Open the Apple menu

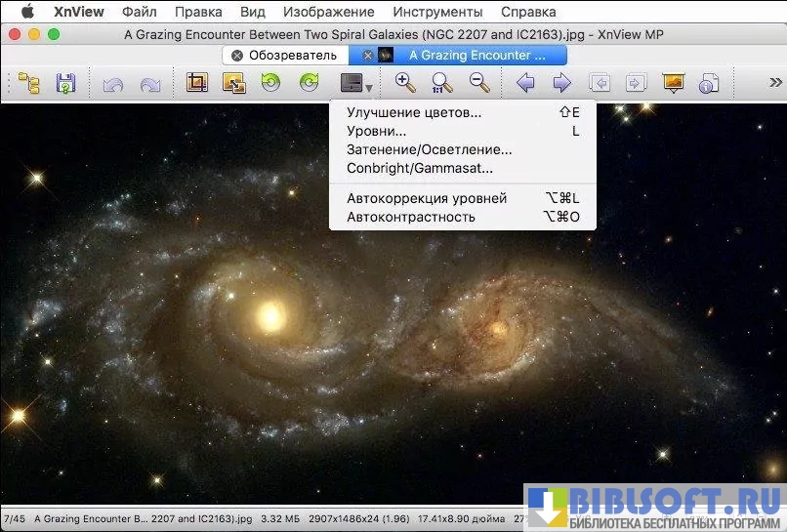pos(27,12)
